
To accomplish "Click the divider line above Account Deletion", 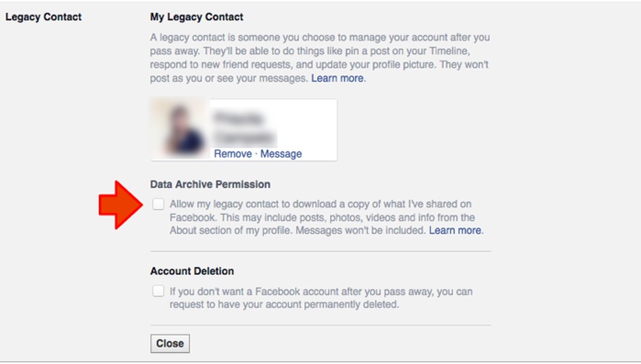I will pyautogui.click(x=320, y=251).
